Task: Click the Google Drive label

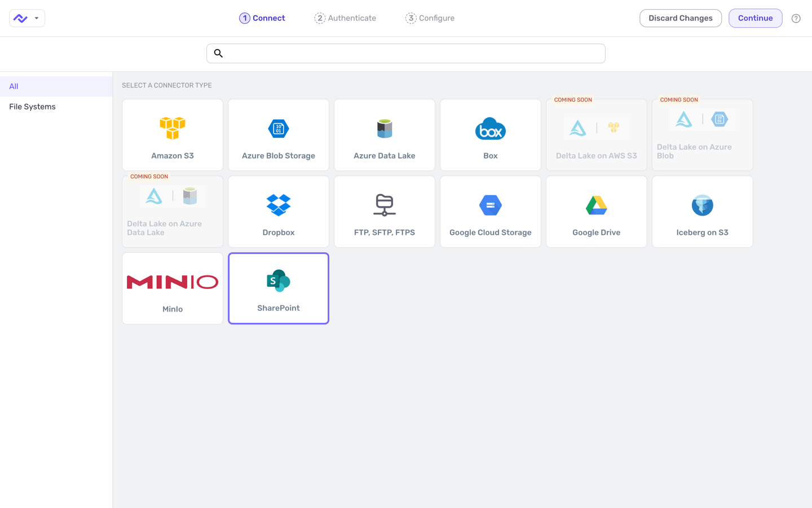Action: click(x=597, y=233)
